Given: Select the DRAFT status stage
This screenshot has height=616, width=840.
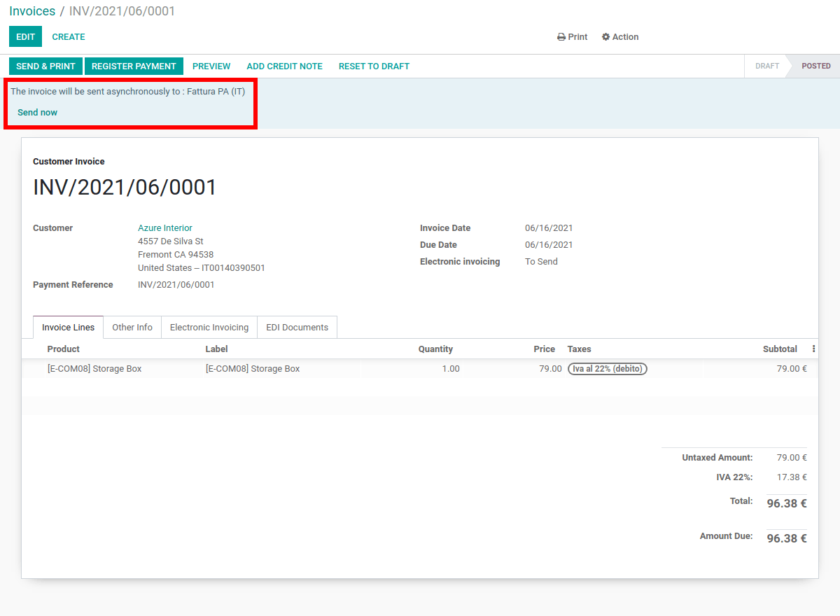Looking at the screenshot, I should 766,66.
